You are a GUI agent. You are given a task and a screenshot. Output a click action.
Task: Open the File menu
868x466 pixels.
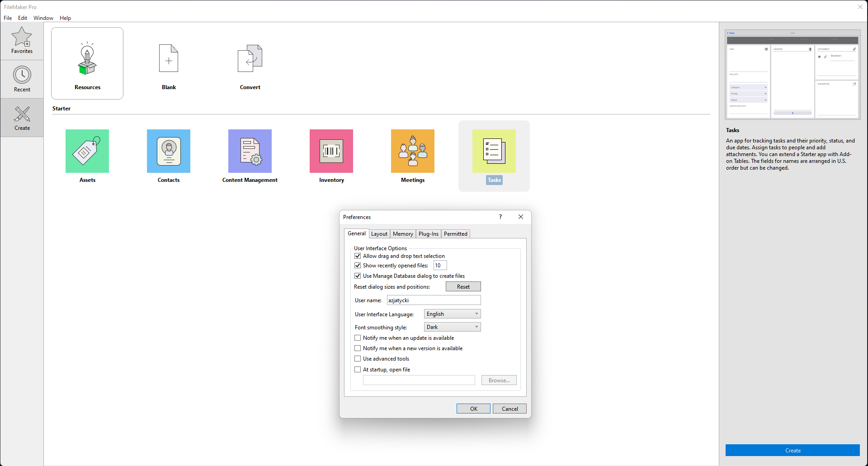(8, 18)
